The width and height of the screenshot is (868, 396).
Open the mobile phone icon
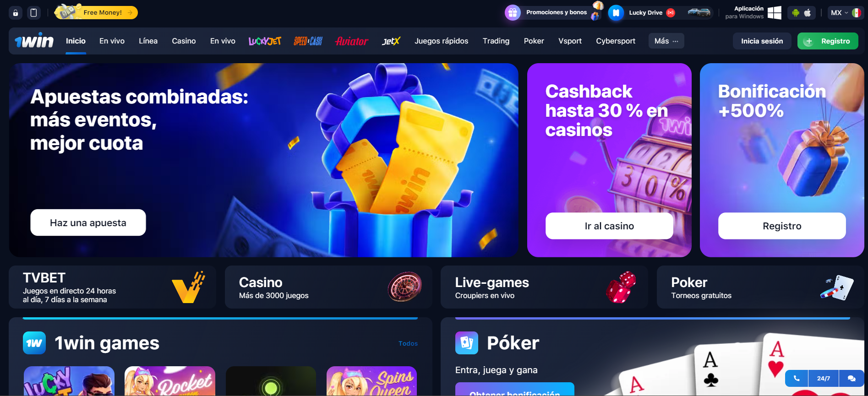tap(33, 13)
